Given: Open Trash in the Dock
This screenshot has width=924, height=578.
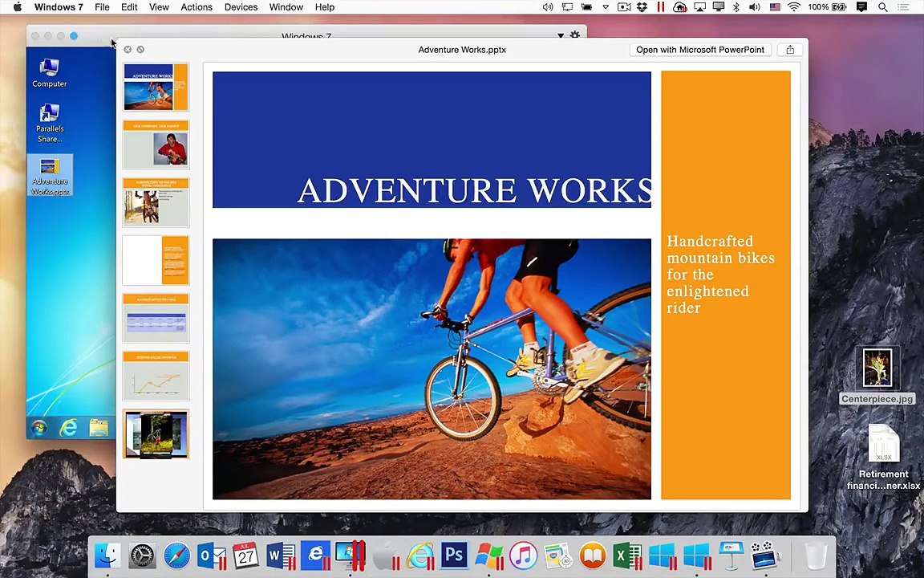Looking at the screenshot, I should pos(817,556).
